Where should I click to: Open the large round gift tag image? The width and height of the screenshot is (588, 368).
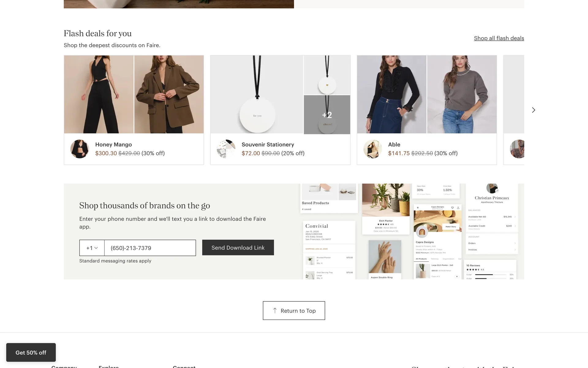pyautogui.click(x=257, y=94)
